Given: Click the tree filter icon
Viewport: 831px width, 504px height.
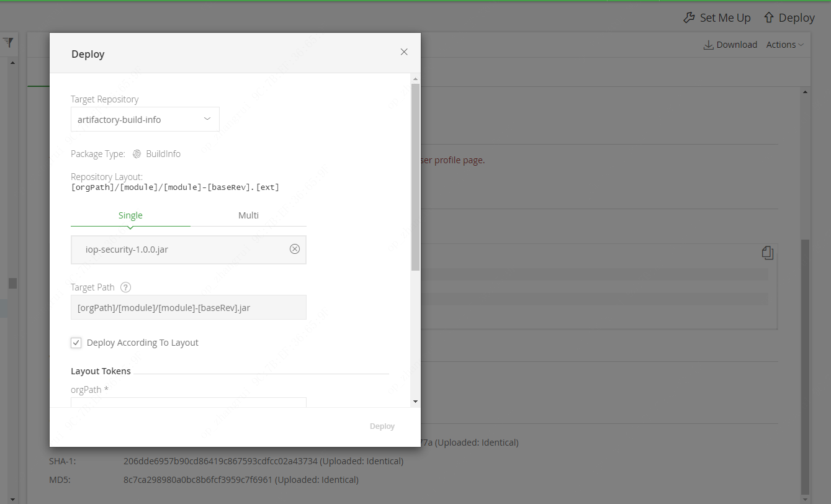Looking at the screenshot, I should [8, 43].
